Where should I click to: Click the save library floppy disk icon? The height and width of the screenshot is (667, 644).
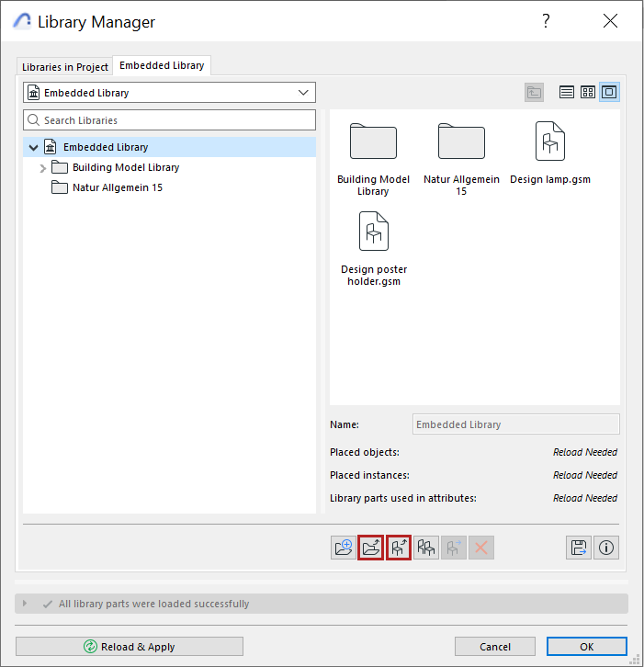(x=579, y=548)
